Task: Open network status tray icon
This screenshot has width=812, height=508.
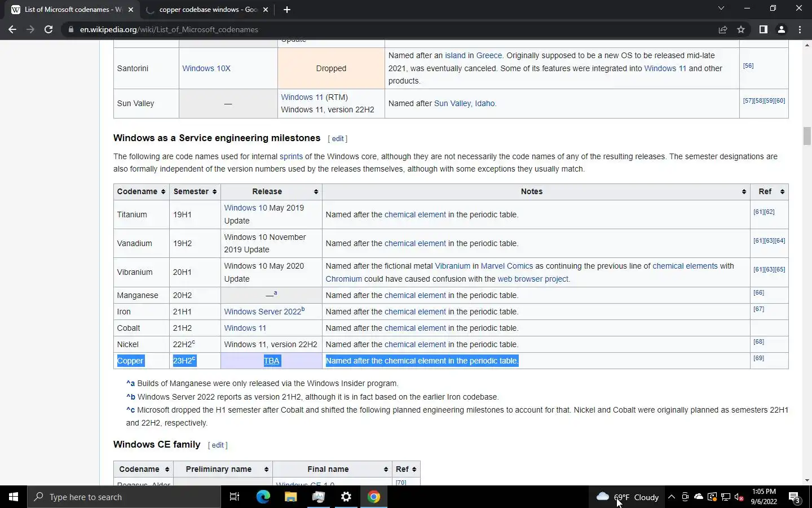Action: pos(726,497)
